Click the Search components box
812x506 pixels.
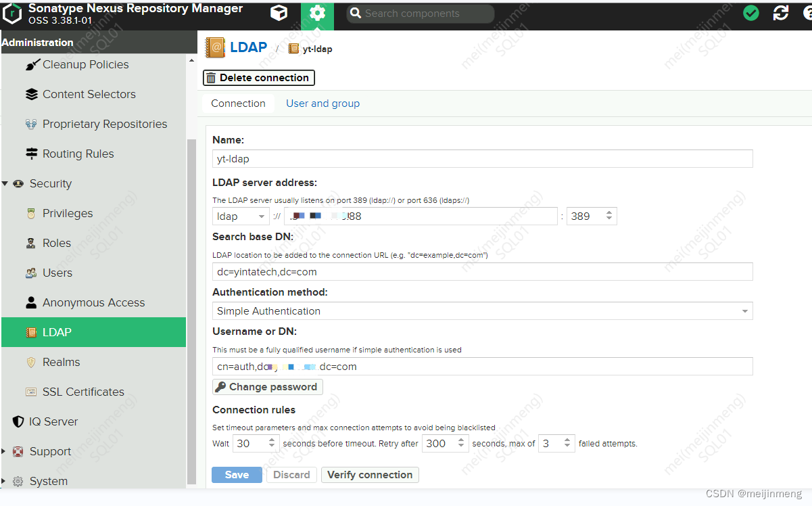(x=420, y=14)
